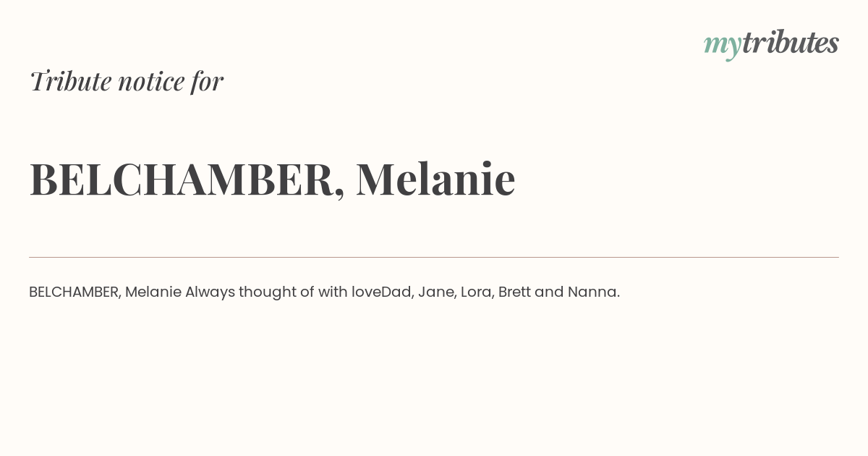This screenshot has height=456, width=868.
Task: Click the mytributes logo
Action: pyautogui.click(x=771, y=44)
